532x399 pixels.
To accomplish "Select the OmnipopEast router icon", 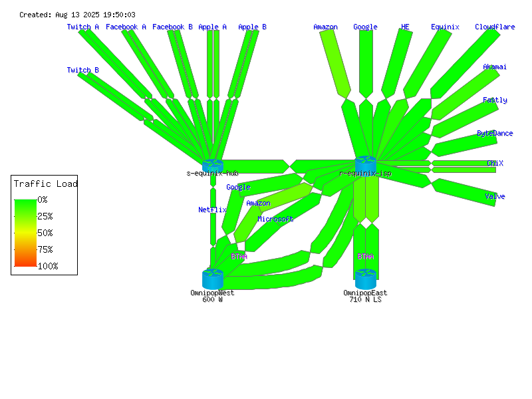I will [x=365, y=279].
